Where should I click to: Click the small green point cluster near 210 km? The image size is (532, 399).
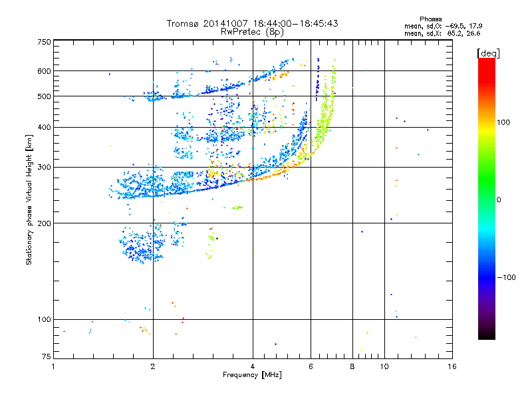pos(237,207)
